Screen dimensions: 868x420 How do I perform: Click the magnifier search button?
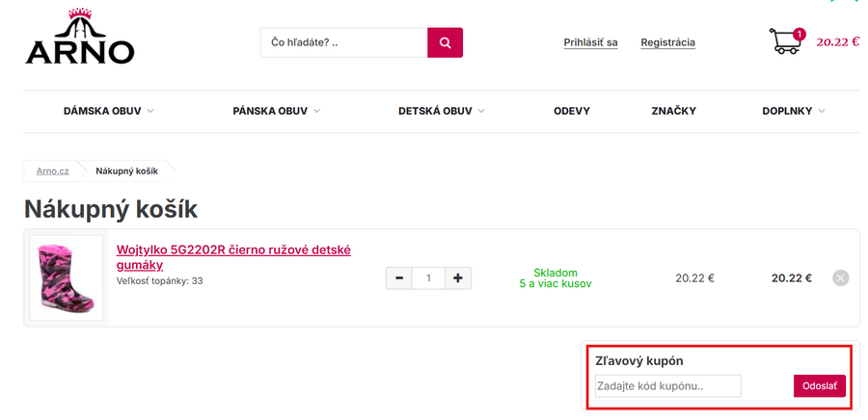(x=445, y=42)
